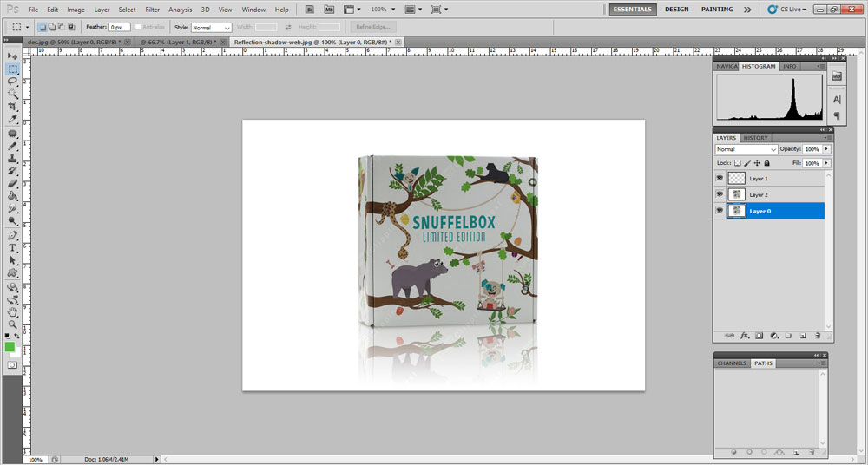
Task: Select the Move tool
Action: [12, 56]
